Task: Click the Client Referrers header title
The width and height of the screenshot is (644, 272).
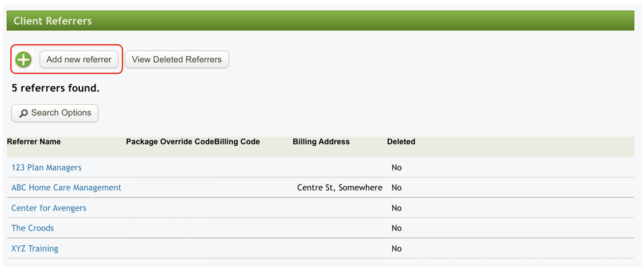Action: pos(53,21)
